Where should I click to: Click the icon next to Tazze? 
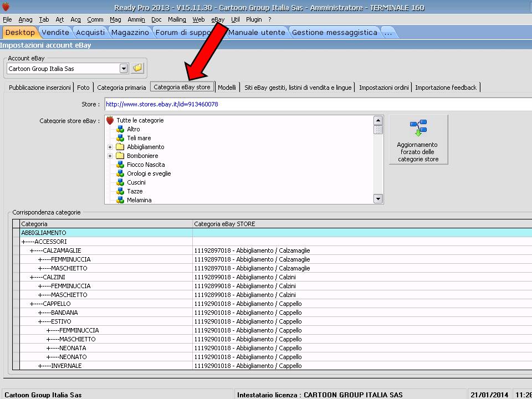click(120, 191)
